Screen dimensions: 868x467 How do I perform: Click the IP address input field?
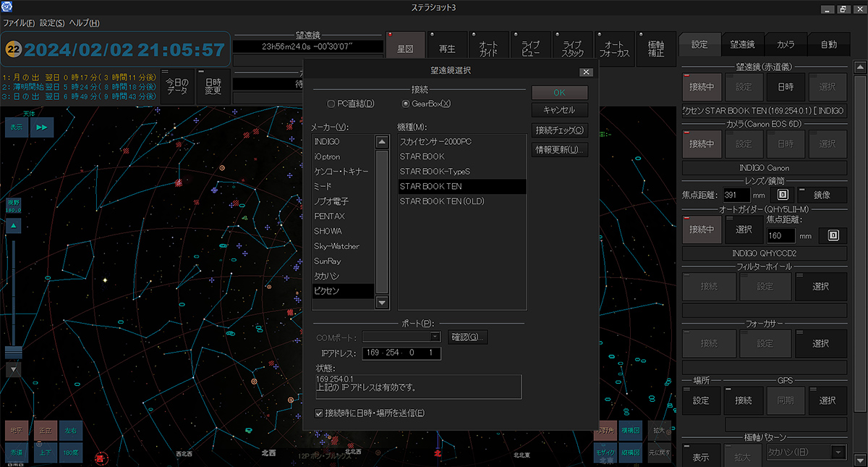[401, 354]
